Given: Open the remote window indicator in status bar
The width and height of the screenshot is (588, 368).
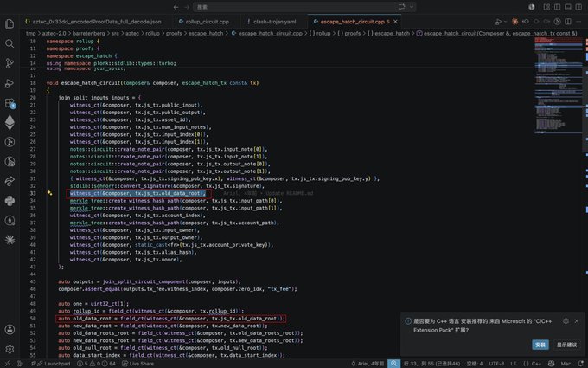Looking at the screenshot, I should pos(7,364).
